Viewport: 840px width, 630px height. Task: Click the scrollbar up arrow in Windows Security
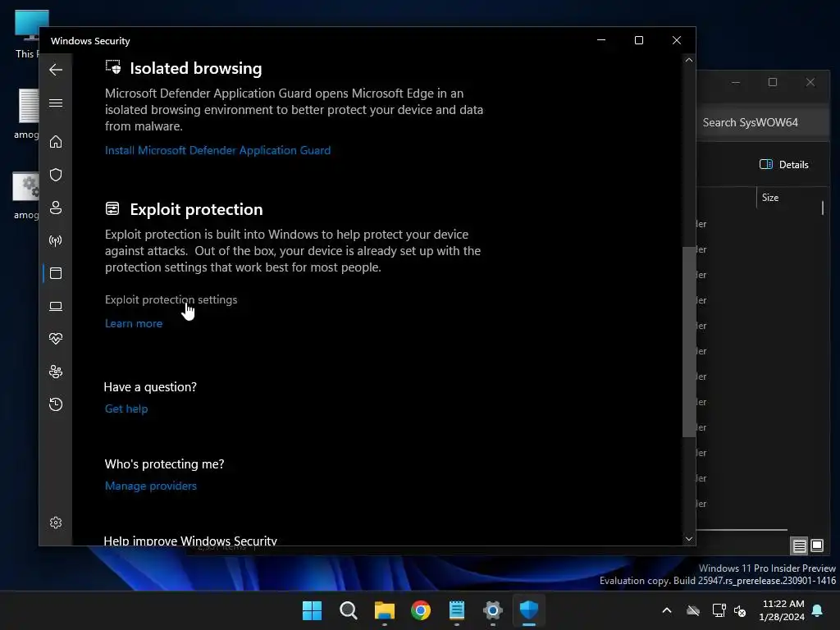pos(689,60)
